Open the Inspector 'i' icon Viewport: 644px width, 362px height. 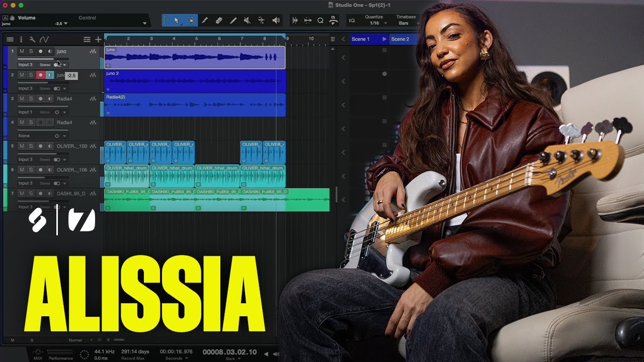coord(21,39)
